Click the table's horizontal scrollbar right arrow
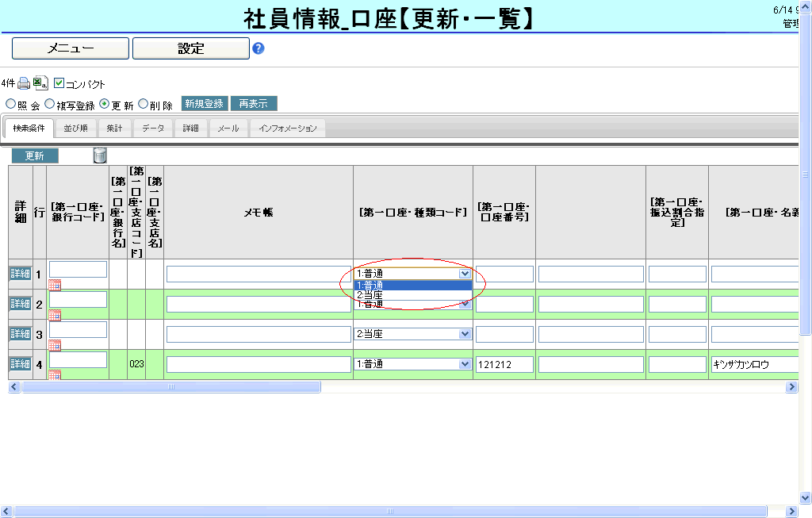 coord(791,387)
